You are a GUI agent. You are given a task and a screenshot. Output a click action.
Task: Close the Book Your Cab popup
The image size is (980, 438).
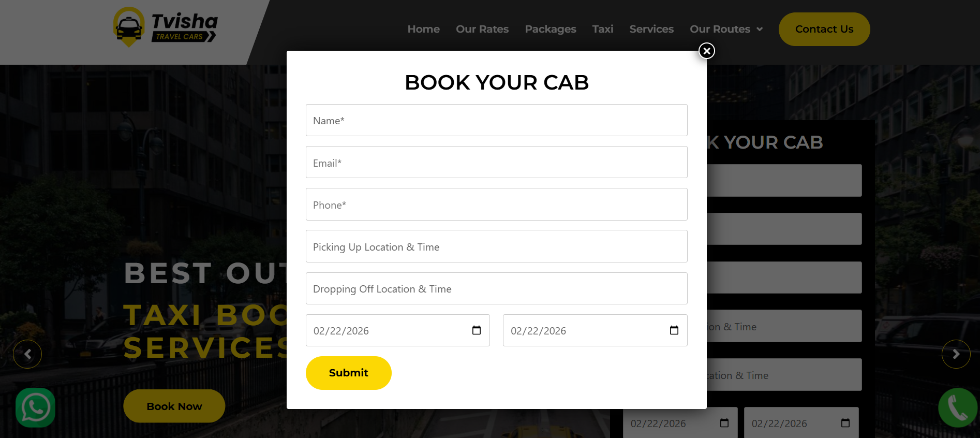tap(707, 51)
